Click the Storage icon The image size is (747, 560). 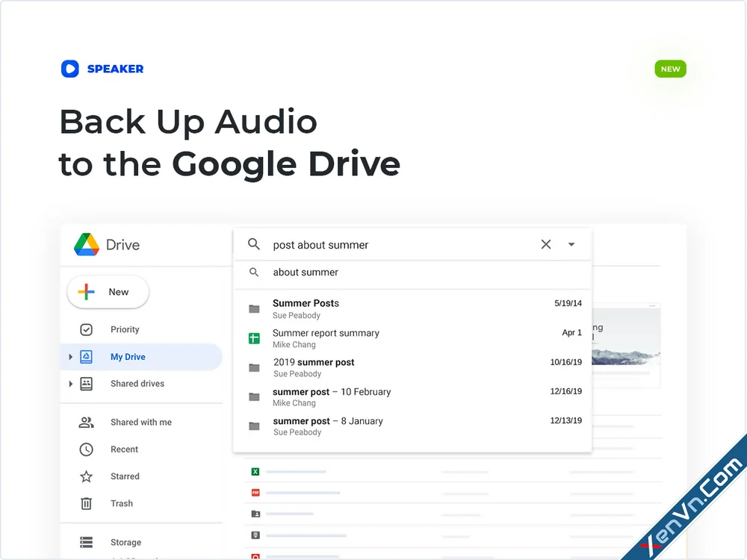pyautogui.click(x=86, y=542)
